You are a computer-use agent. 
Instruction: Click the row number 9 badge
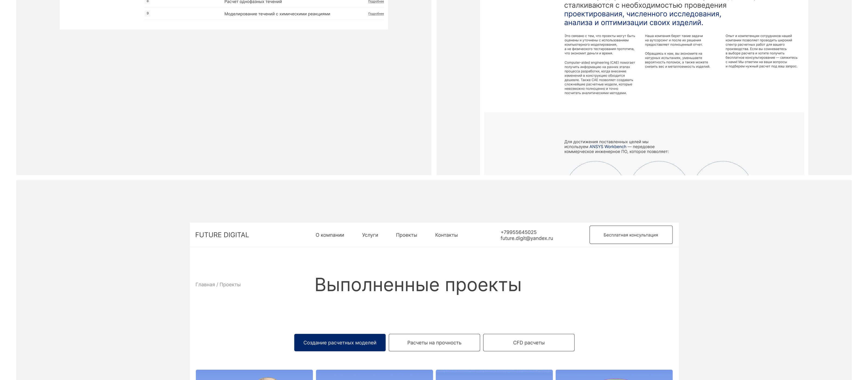click(147, 14)
